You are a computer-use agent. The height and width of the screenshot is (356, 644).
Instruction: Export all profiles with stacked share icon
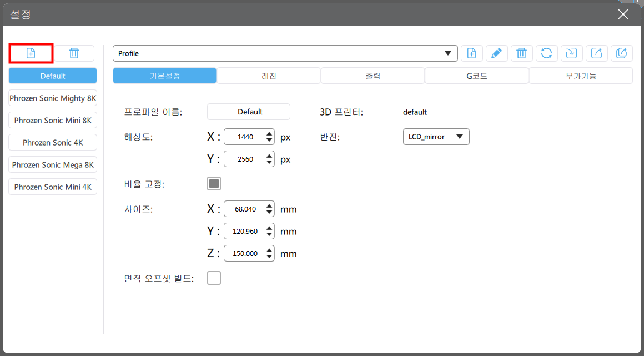622,53
